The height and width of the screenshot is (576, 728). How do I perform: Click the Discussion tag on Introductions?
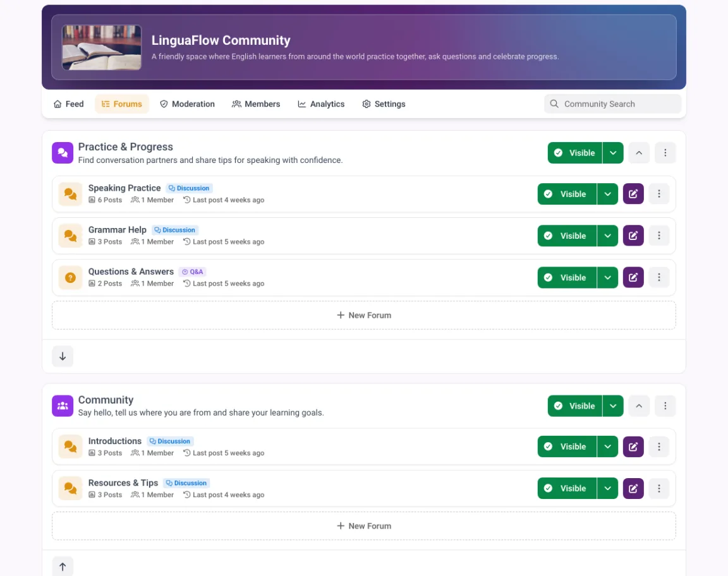click(170, 441)
